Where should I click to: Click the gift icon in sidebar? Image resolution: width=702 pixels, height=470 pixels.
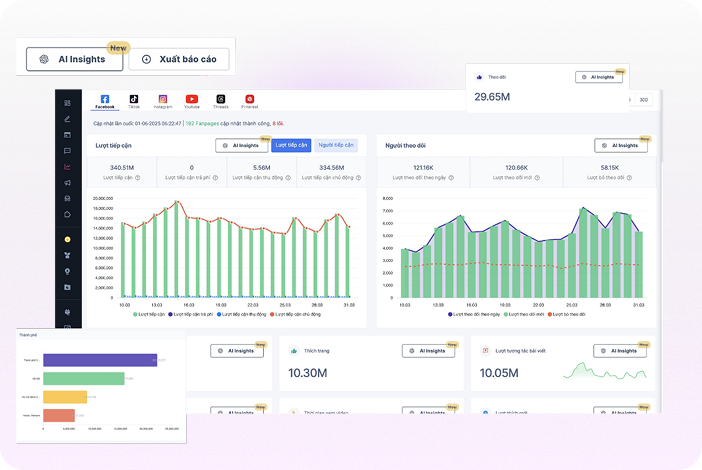pyautogui.click(x=67, y=256)
